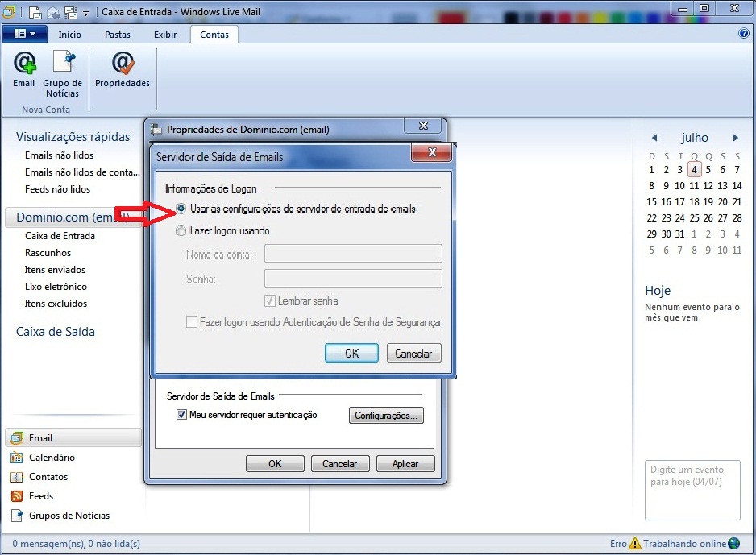Click OK in Servidor de Saída dialog
The width and height of the screenshot is (756, 555).
coord(351,353)
